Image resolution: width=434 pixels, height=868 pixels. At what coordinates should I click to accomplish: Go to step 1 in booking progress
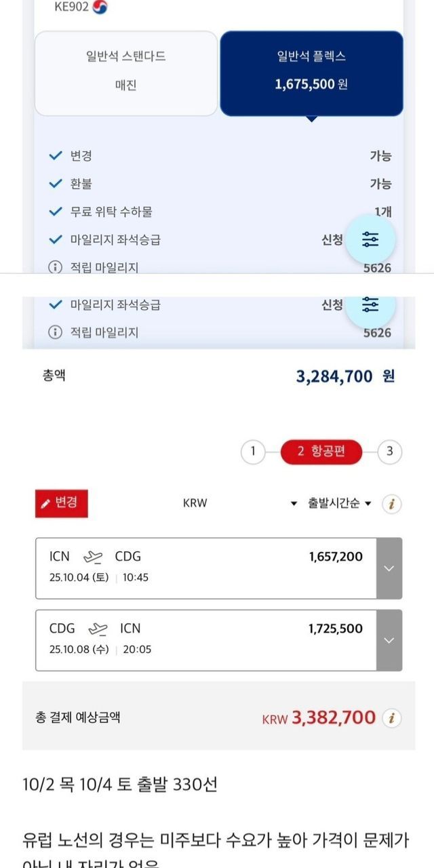[253, 452]
